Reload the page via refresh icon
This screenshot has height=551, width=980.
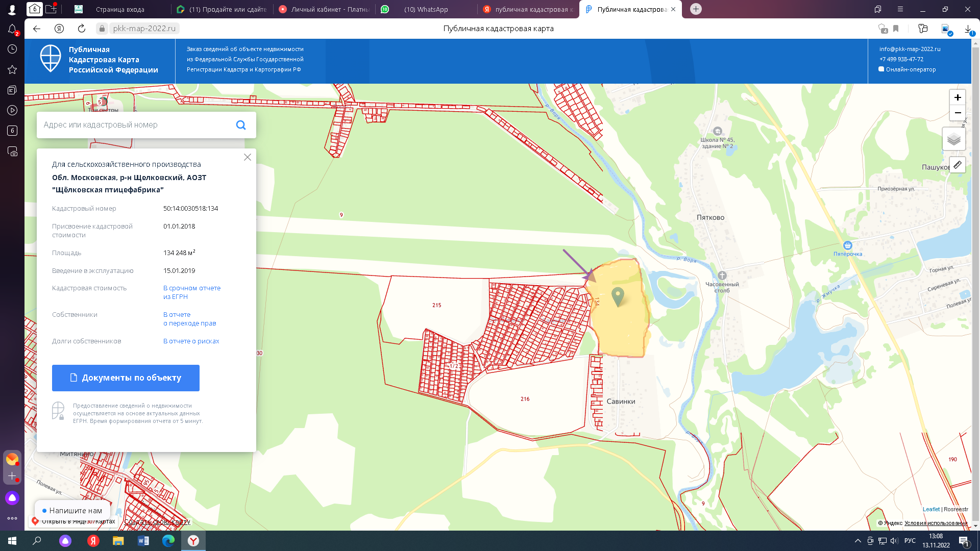(x=82, y=29)
